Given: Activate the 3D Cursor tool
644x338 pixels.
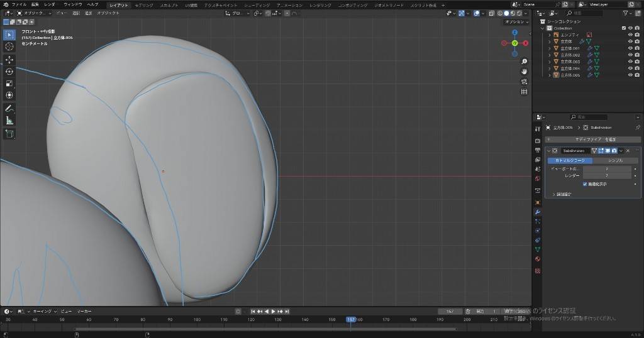Looking at the screenshot, I should 9,46.
